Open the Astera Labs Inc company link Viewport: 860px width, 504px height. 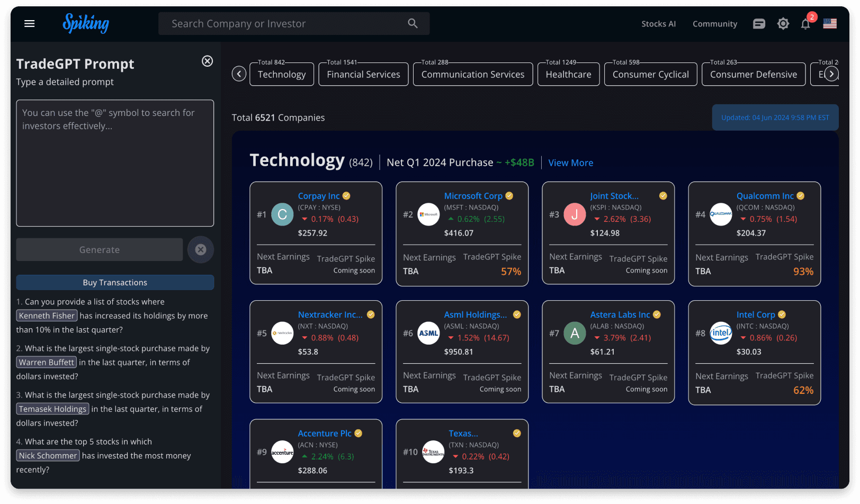coord(620,314)
